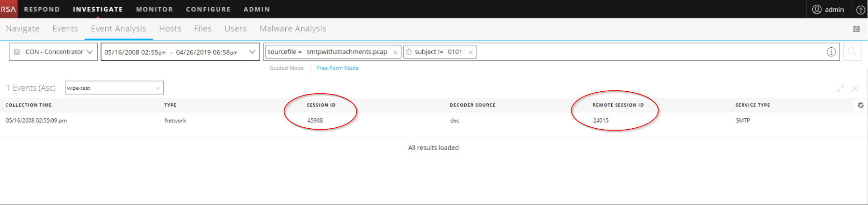868x205 pixels.
Task: Open the query info icon
Action: (x=831, y=52)
